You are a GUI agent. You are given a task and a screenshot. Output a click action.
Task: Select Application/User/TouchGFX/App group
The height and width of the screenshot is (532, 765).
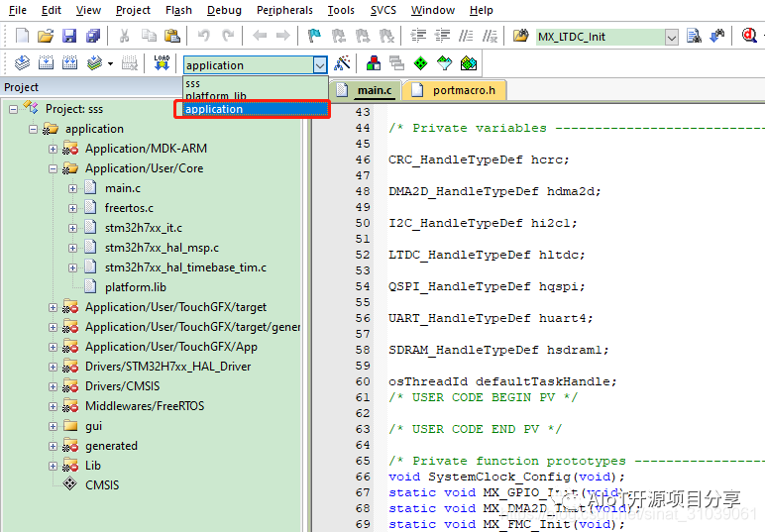[171, 347]
